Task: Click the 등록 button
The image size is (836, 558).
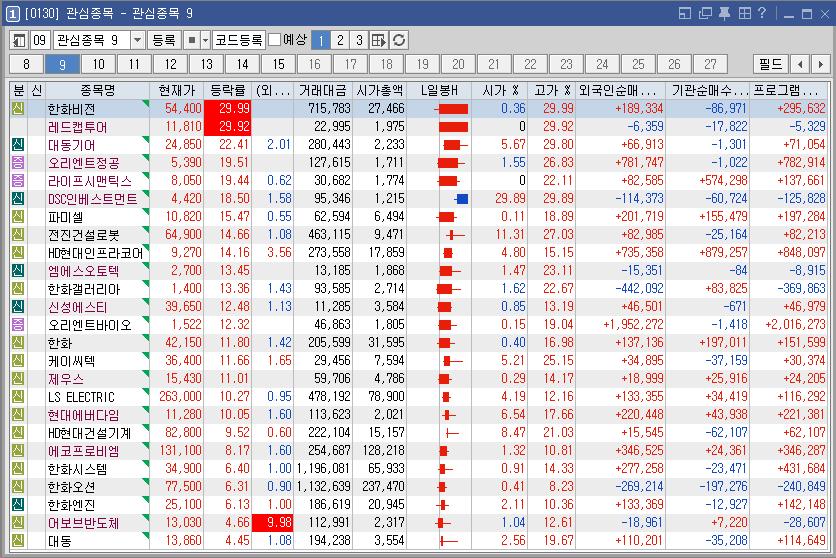Action: coord(164,41)
